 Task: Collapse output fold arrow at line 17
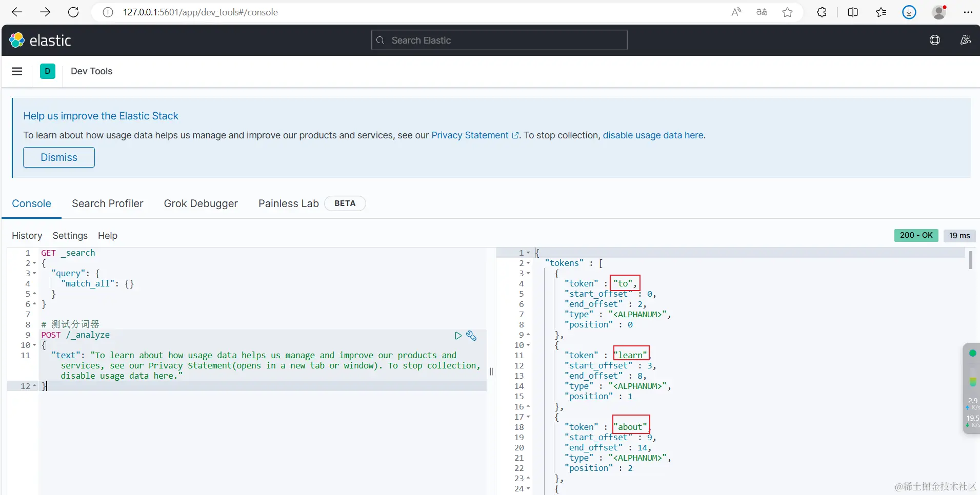(528, 417)
